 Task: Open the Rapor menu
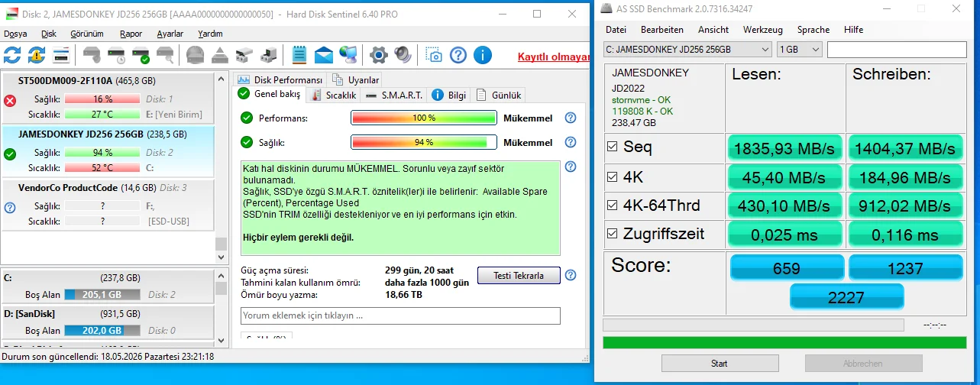[x=131, y=34]
